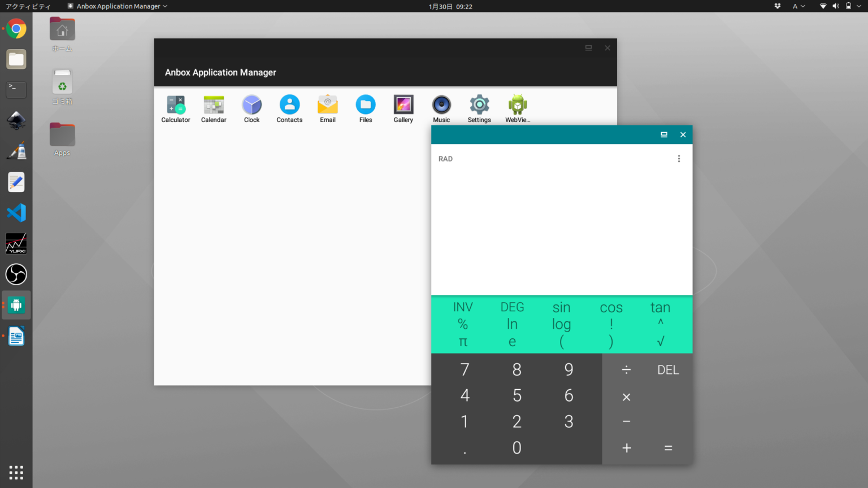868x488 pixels.
Task: Launch the Email app
Action: coord(328,108)
